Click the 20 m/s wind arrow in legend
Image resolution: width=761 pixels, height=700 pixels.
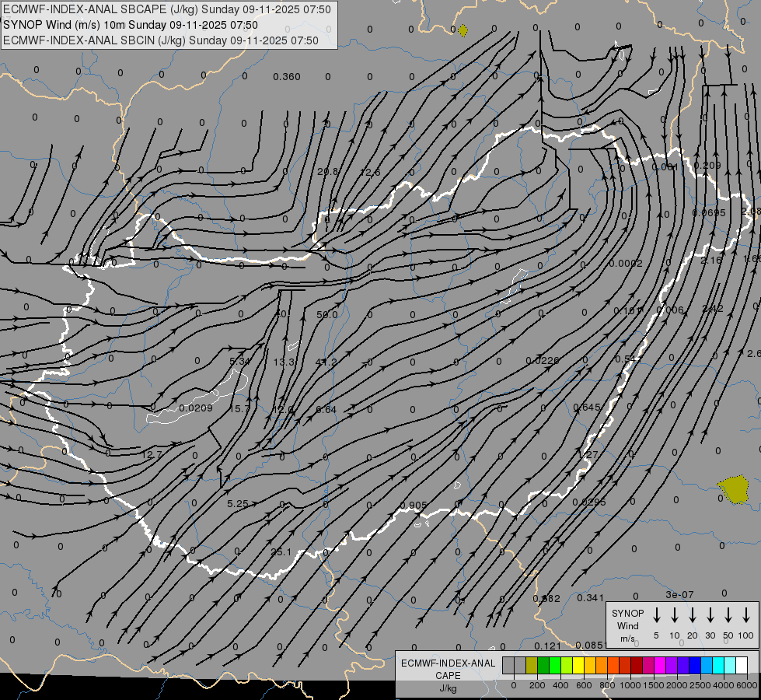692,614
